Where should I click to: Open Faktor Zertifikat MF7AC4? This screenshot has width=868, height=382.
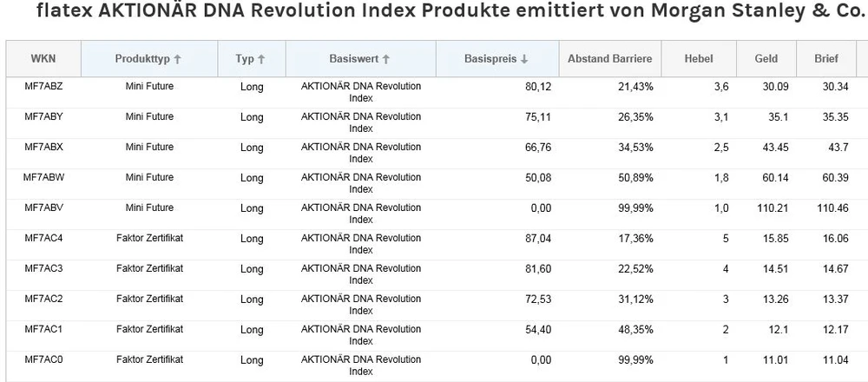43,238
